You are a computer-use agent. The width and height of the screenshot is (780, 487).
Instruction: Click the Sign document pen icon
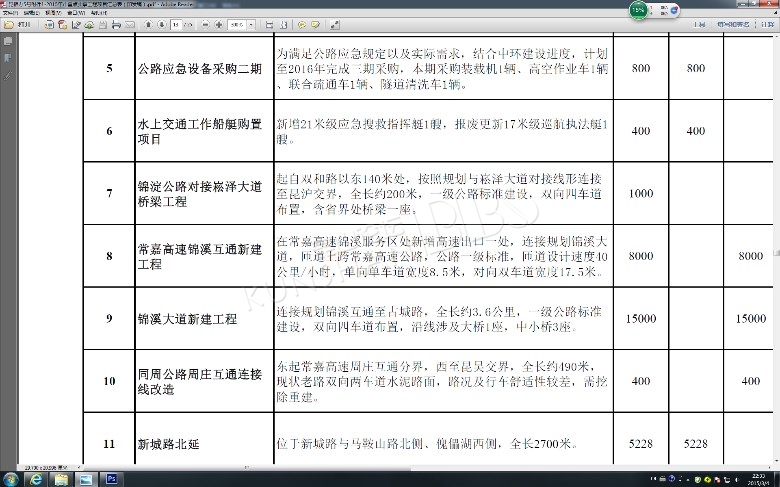76,24
